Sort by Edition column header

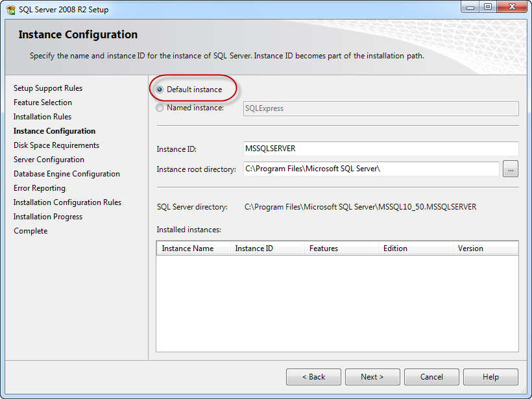pos(416,248)
